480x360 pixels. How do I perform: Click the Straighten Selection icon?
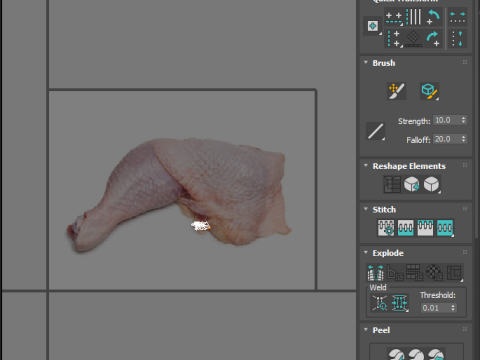coord(392,184)
